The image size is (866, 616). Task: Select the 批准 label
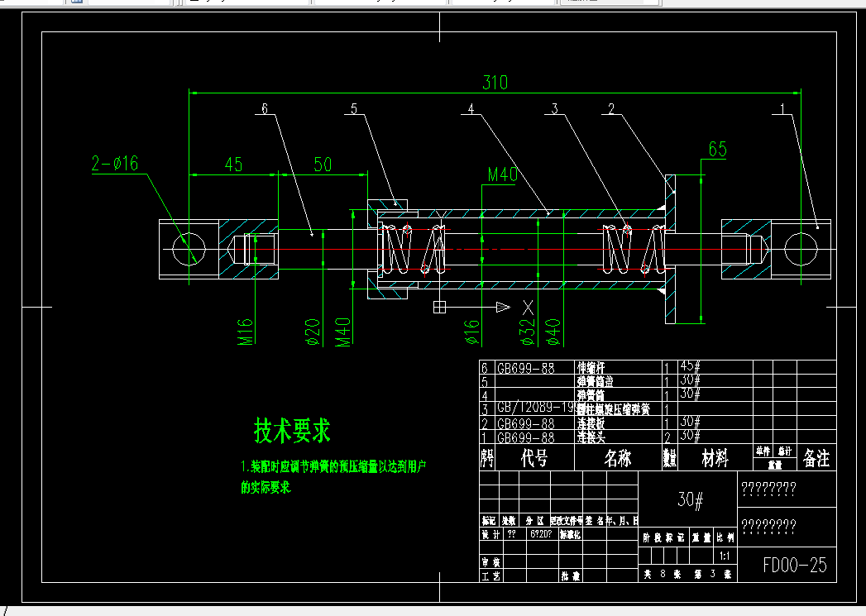click(571, 576)
